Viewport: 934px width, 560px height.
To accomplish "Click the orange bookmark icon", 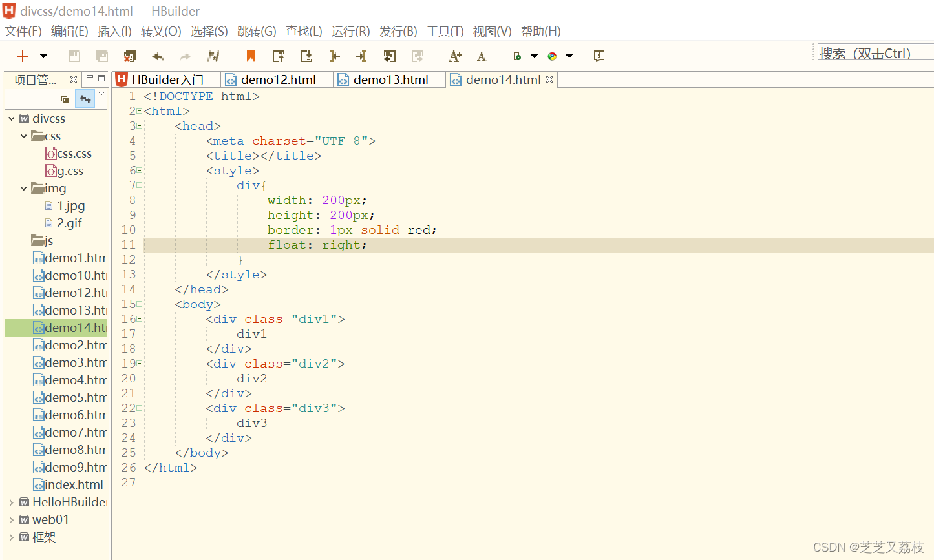I will (251, 56).
